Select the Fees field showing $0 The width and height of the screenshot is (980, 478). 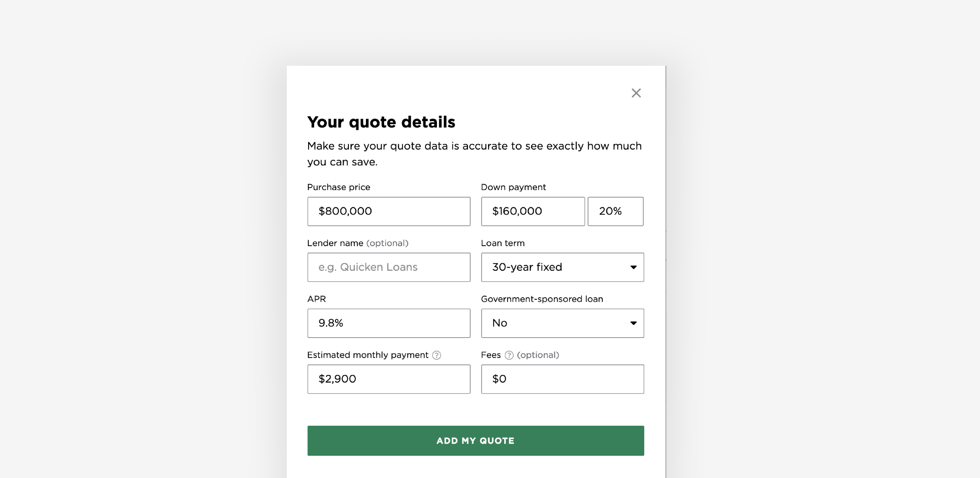pyautogui.click(x=562, y=379)
